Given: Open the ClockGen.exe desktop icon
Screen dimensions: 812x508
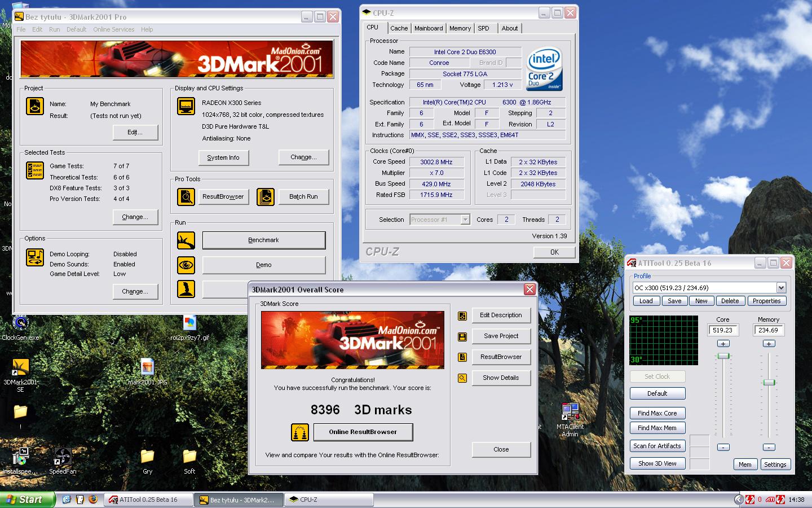Looking at the screenshot, I should (x=21, y=328).
